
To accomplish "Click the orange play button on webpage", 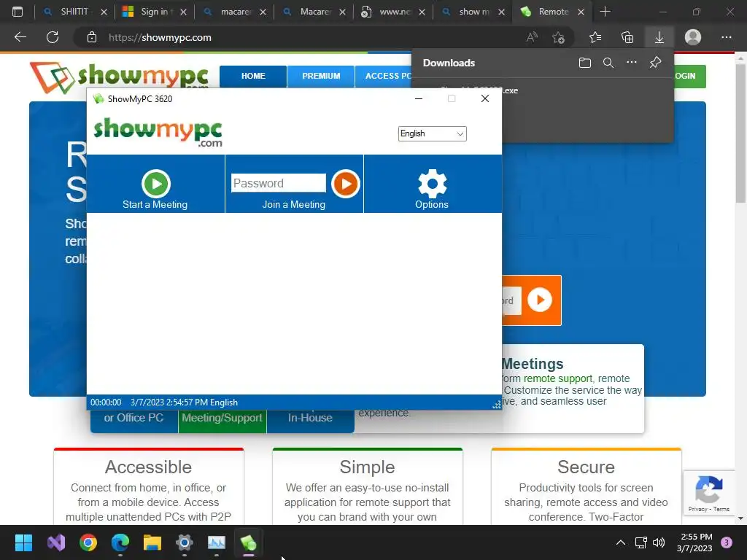I will click(x=539, y=300).
